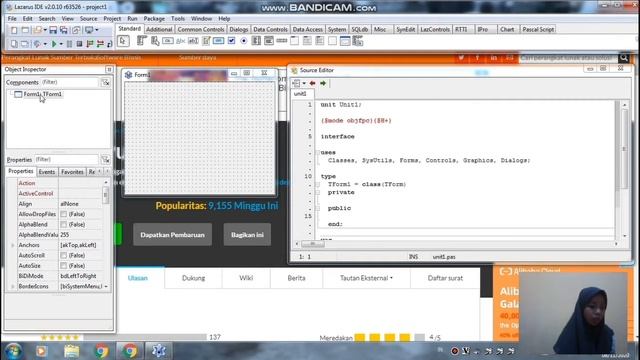Click the red Jump Back arrow in Source Editor
Viewport: 640px width, 360px height.
click(313, 83)
